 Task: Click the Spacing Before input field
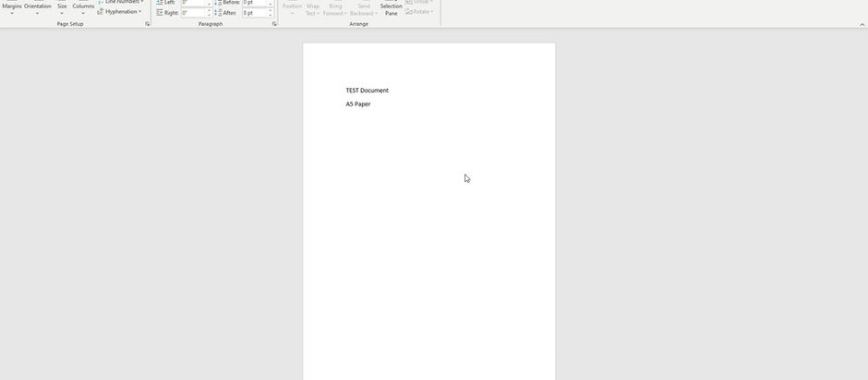255,2
